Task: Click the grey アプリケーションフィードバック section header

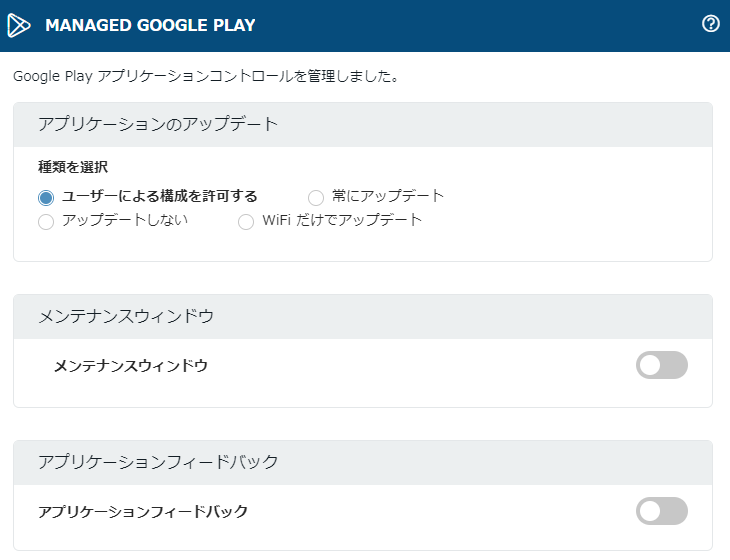Action: coord(158,462)
